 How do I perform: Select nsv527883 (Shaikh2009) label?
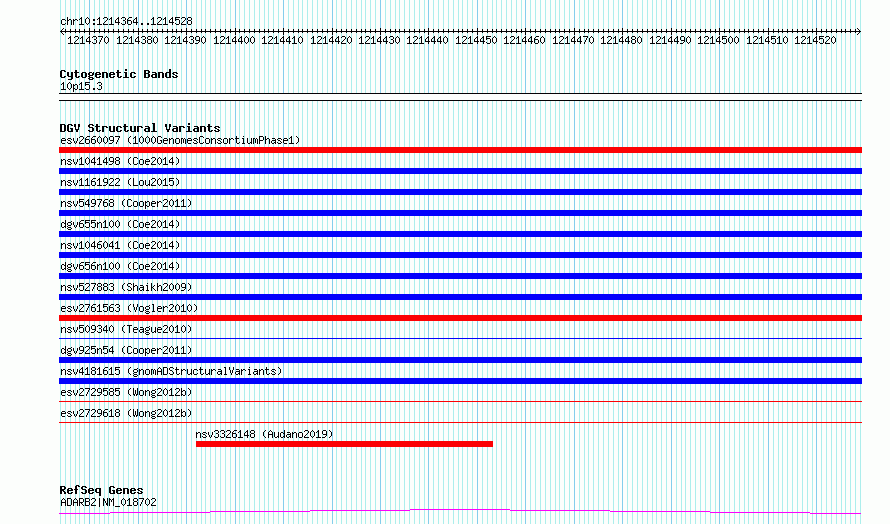click(126, 287)
